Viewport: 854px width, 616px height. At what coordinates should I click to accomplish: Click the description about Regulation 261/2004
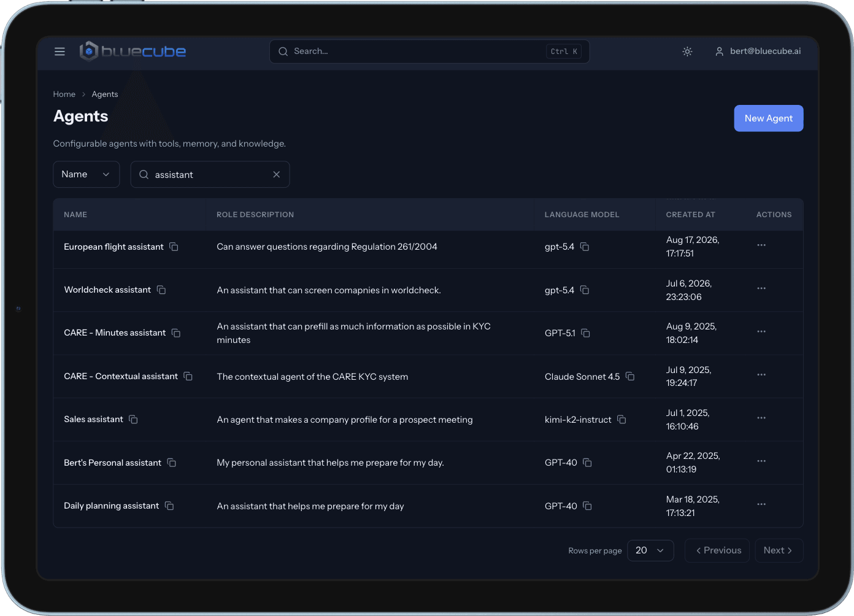(x=327, y=247)
